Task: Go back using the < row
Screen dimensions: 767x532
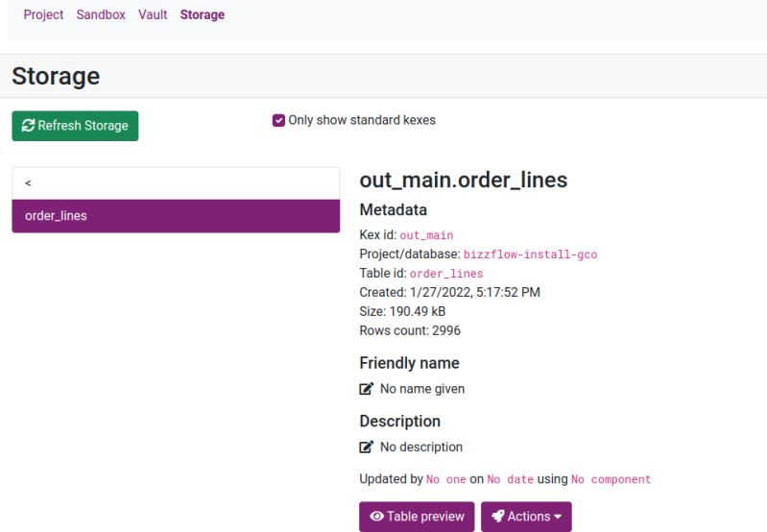Action: click(x=176, y=183)
